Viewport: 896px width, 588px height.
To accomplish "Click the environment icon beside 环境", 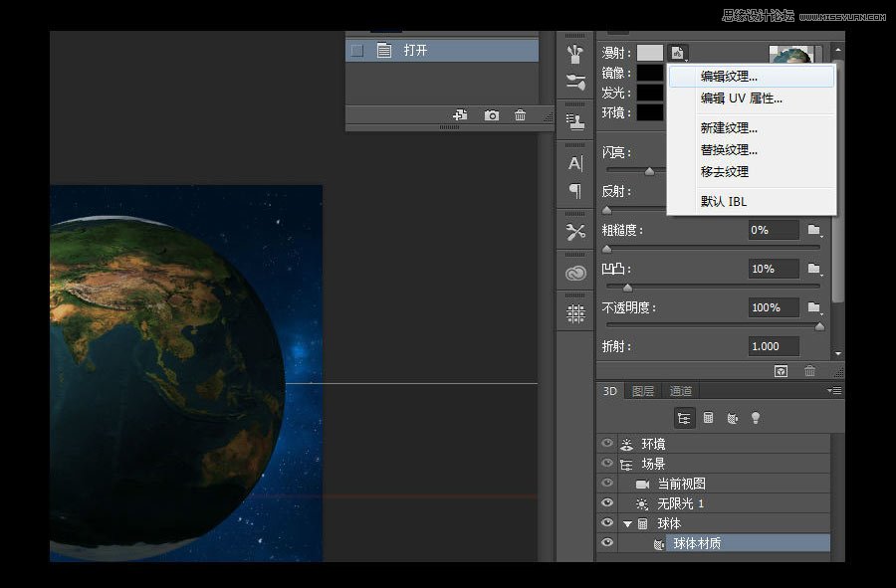I will [627, 444].
